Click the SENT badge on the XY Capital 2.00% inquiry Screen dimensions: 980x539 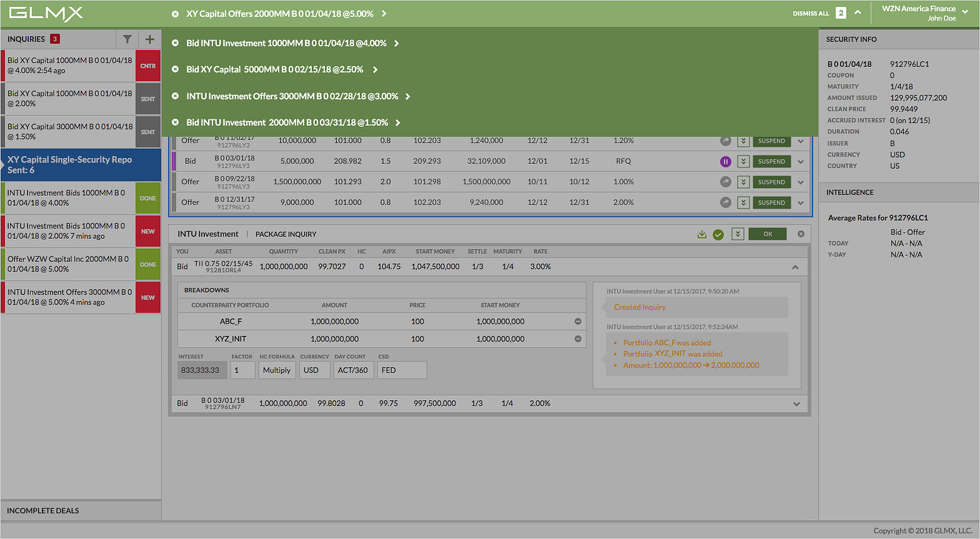pos(148,99)
